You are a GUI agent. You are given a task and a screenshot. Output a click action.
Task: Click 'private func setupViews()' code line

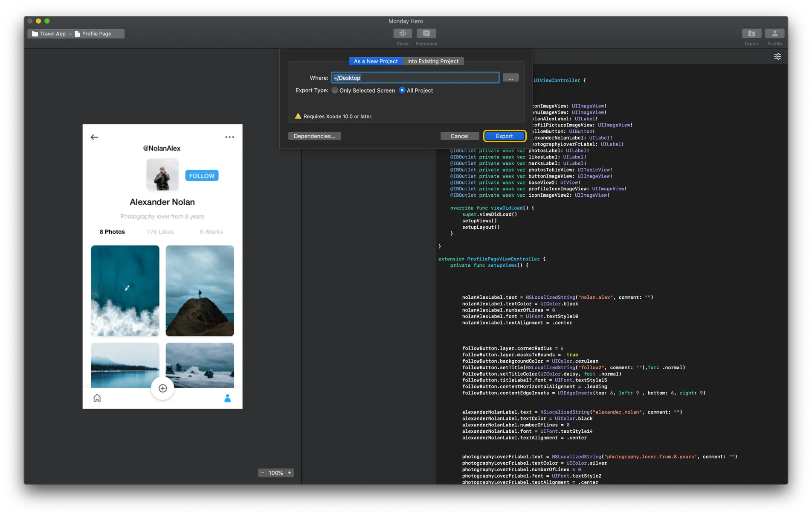click(x=489, y=265)
